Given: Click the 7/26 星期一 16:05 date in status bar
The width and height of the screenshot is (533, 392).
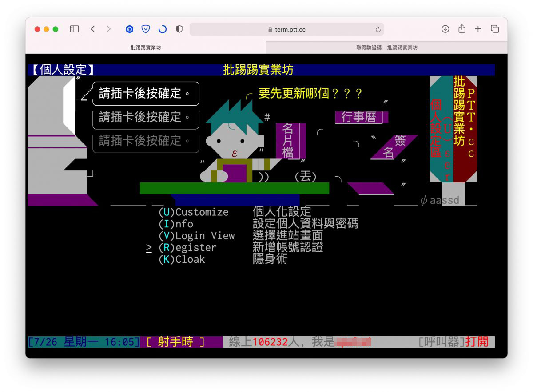Looking at the screenshot, I should (x=84, y=342).
